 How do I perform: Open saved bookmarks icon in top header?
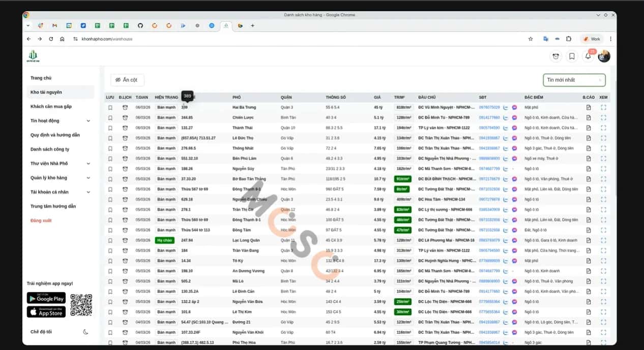click(572, 56)
